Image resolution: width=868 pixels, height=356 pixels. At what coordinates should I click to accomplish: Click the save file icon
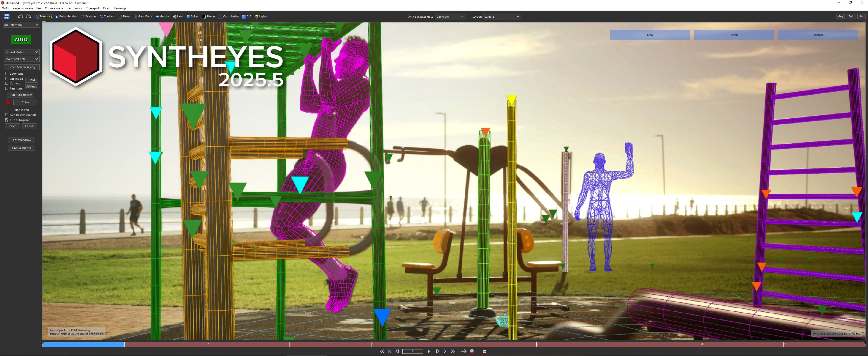[6, 16]
